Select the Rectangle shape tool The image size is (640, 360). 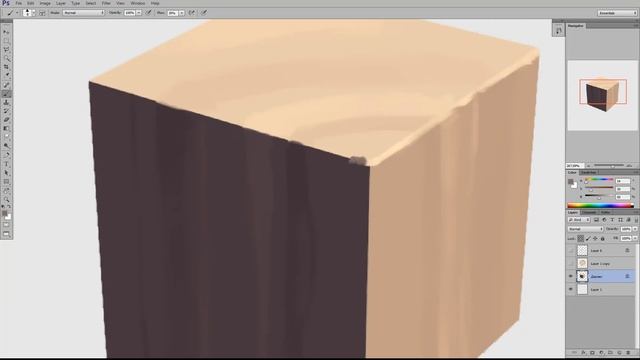pos(6,182)
